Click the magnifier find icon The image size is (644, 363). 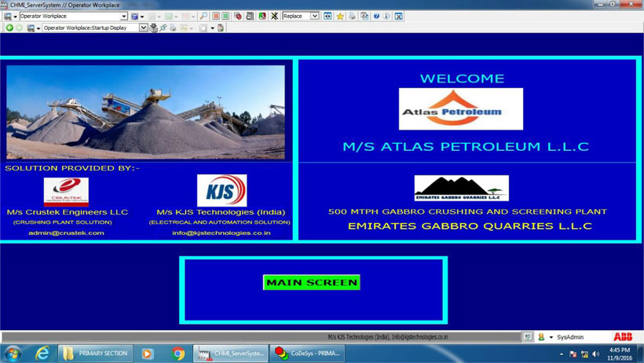(x=203, y=16)
